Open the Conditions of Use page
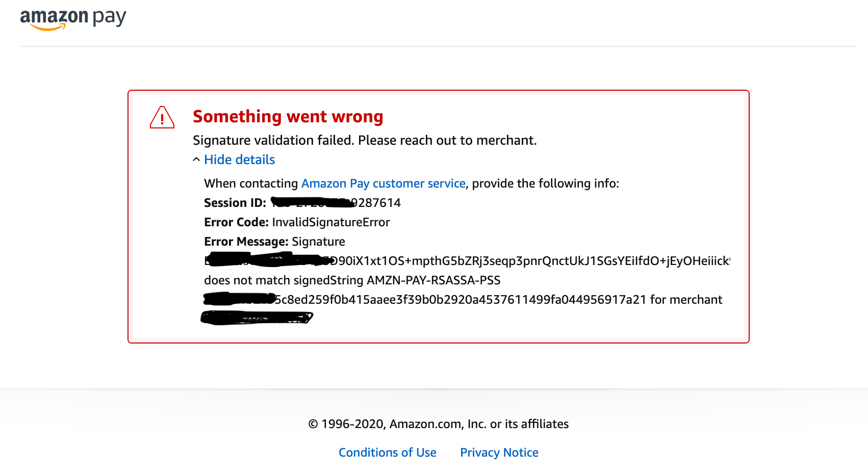Screen dimensions: 868x476 click(387, 453)
